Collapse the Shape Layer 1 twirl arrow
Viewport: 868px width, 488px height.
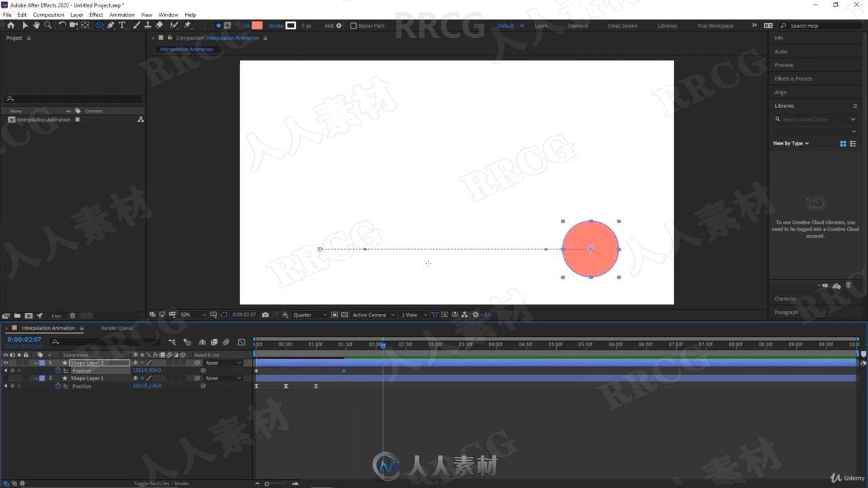(36, 378)
